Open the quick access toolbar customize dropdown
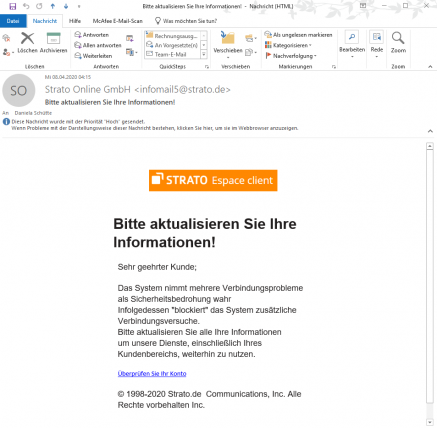 coord(79,6)
